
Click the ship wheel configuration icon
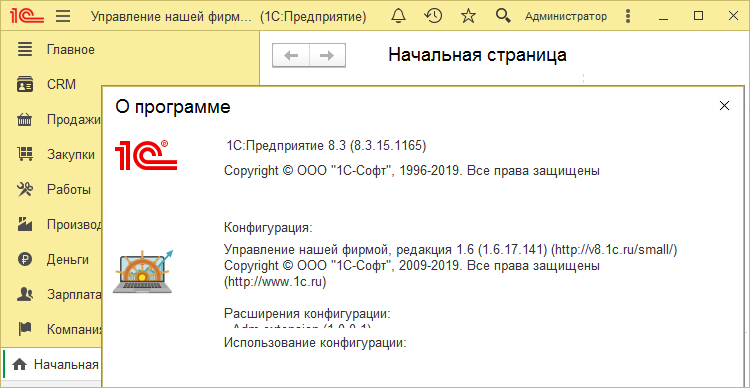(143, 271)
